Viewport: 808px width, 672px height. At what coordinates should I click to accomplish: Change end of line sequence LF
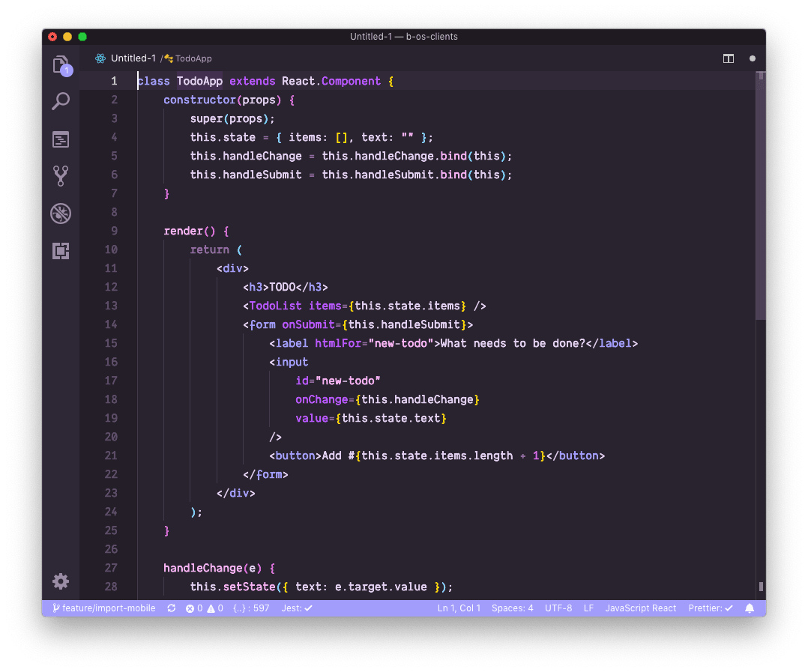pos(588,608)
